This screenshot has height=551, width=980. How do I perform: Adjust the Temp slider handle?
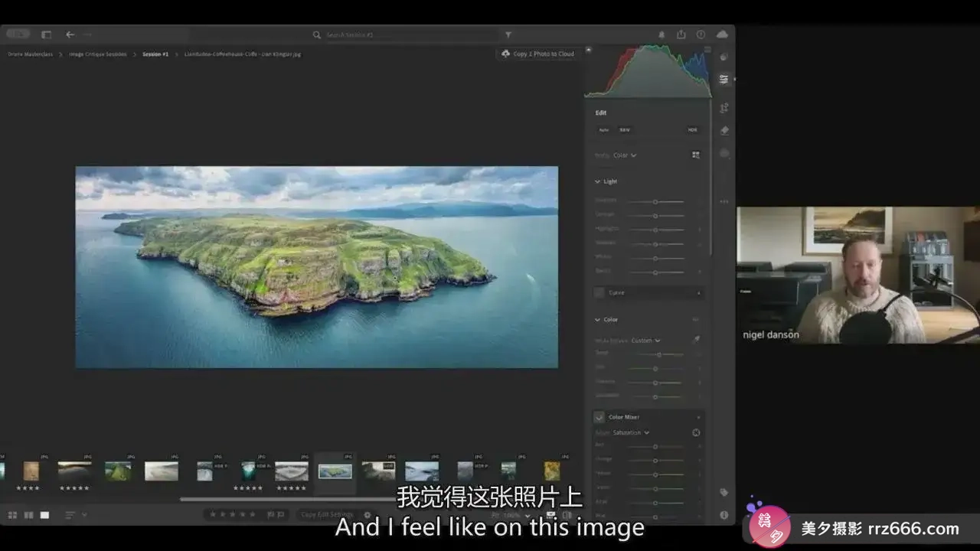(x=660, y=354)
